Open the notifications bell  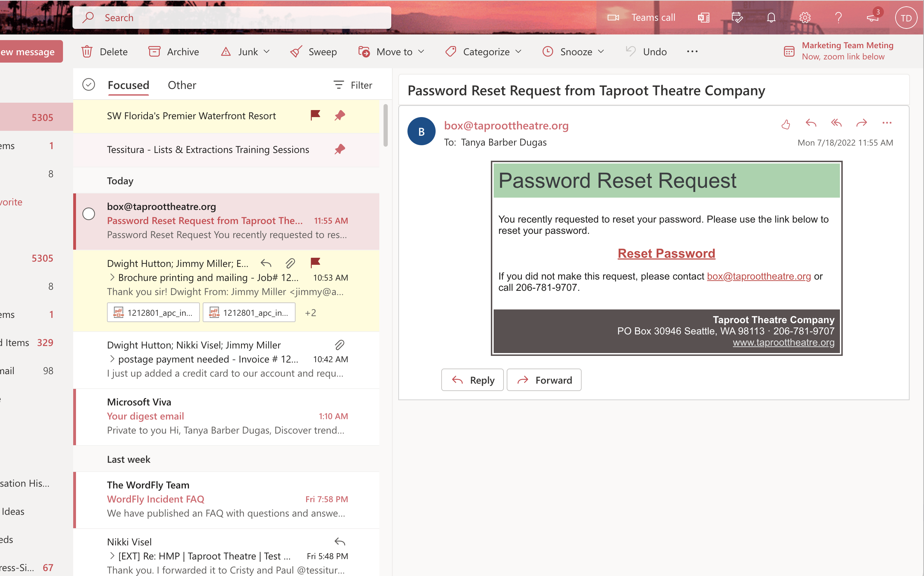point(771,18)
